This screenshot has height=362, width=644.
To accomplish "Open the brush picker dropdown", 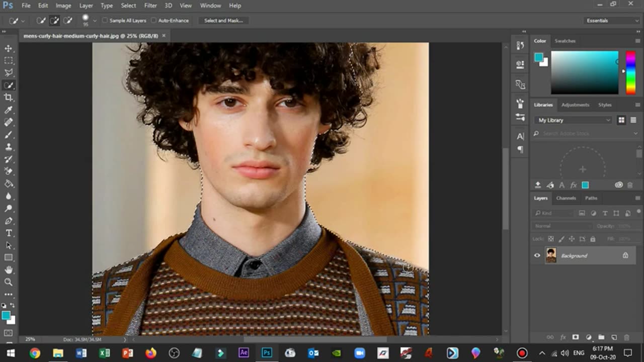I will (x=95, y=21).
